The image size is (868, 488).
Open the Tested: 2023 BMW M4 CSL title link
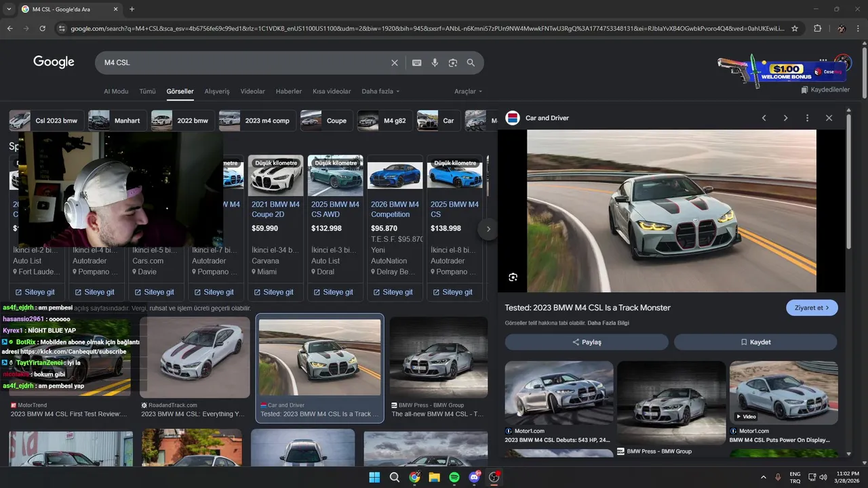pos(587,308)
